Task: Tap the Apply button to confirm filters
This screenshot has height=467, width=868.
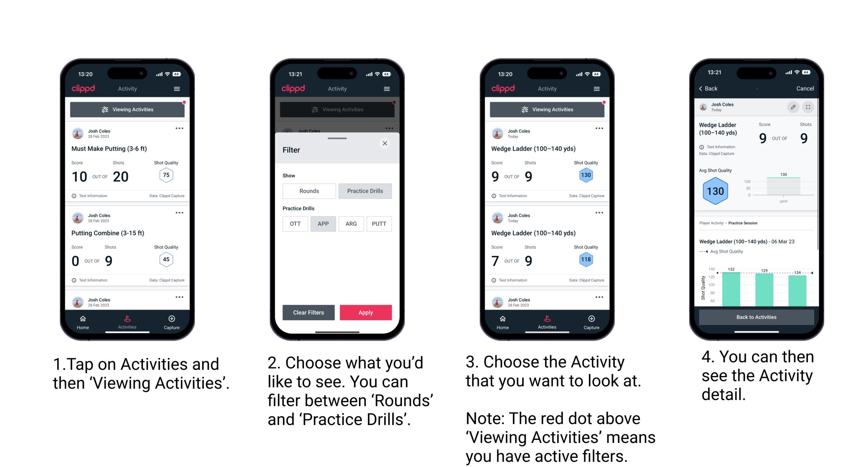Action: 365,312
